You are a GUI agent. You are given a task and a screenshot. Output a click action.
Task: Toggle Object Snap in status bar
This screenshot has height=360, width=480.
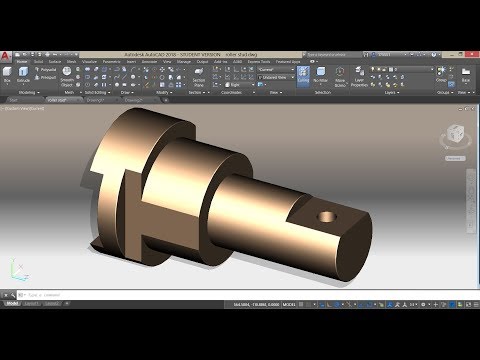pyautogui.click(x=369, y=304)
